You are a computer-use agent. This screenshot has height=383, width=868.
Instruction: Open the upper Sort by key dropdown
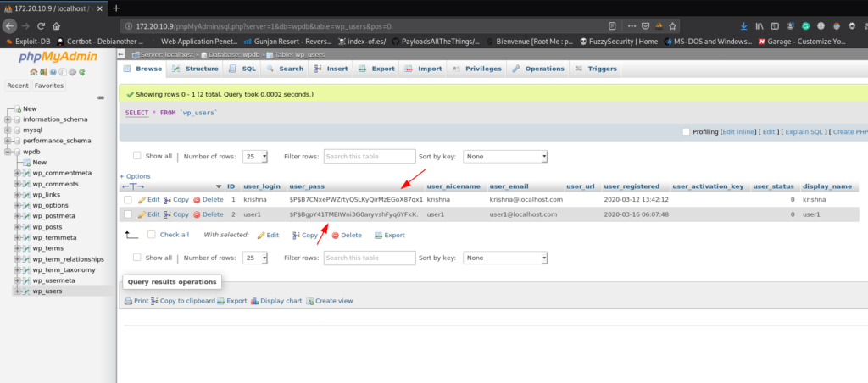(x=505, y=157)
